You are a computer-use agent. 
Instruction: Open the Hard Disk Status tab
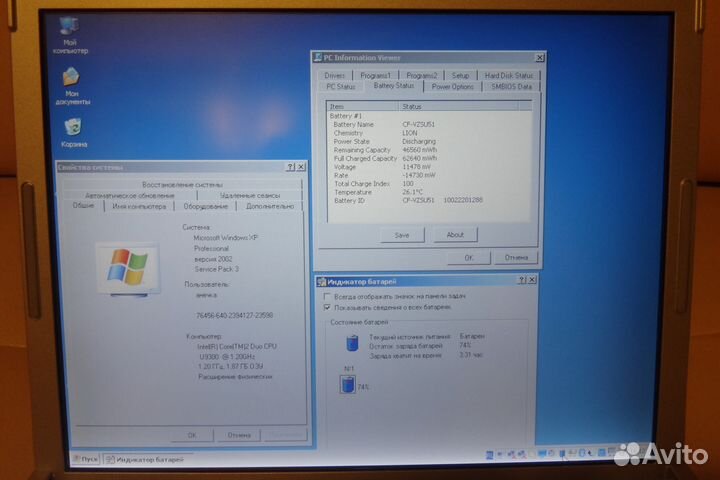point(509,75)
